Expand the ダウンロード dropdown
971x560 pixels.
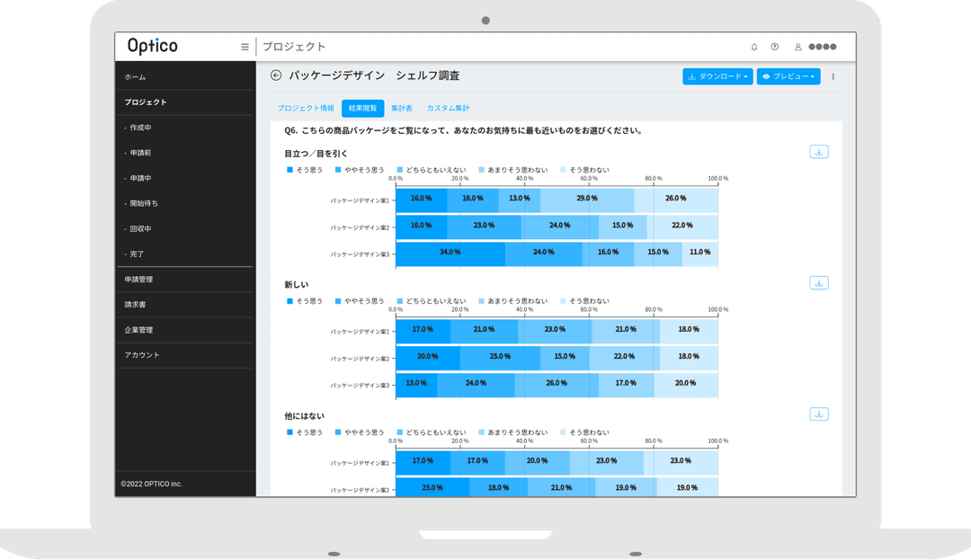tap(717, 76)
